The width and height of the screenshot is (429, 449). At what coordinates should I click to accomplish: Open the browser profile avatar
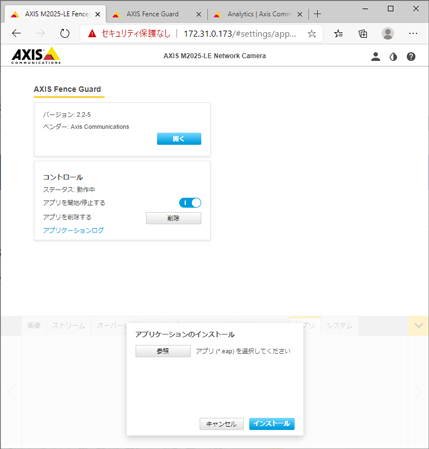click(388, 33)
